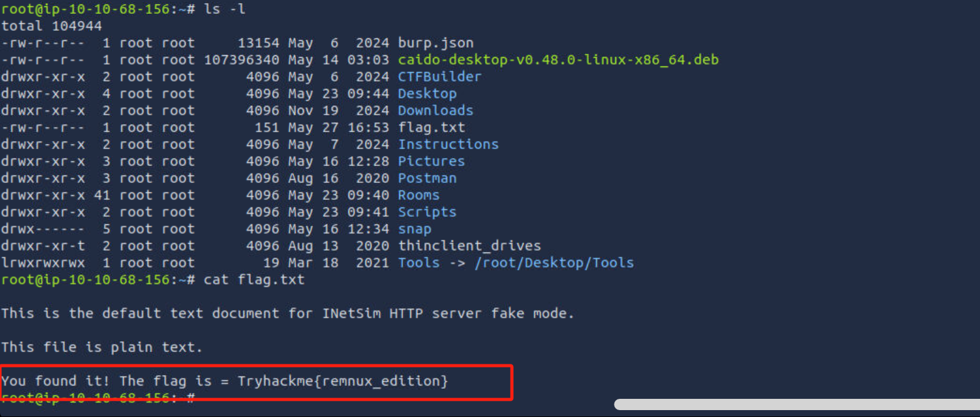Viewport: 980px width, 417px height.
Task: Click the thinclient_drives directory name
Action: point(469,246)
